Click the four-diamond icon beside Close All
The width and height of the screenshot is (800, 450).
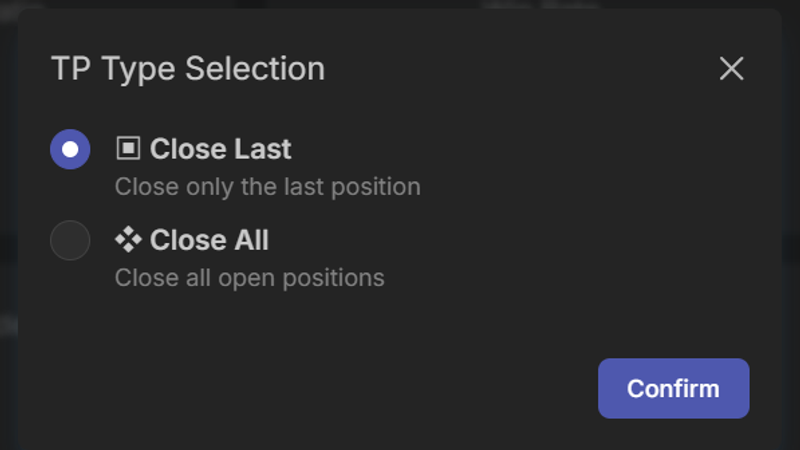tap(128, 240)
